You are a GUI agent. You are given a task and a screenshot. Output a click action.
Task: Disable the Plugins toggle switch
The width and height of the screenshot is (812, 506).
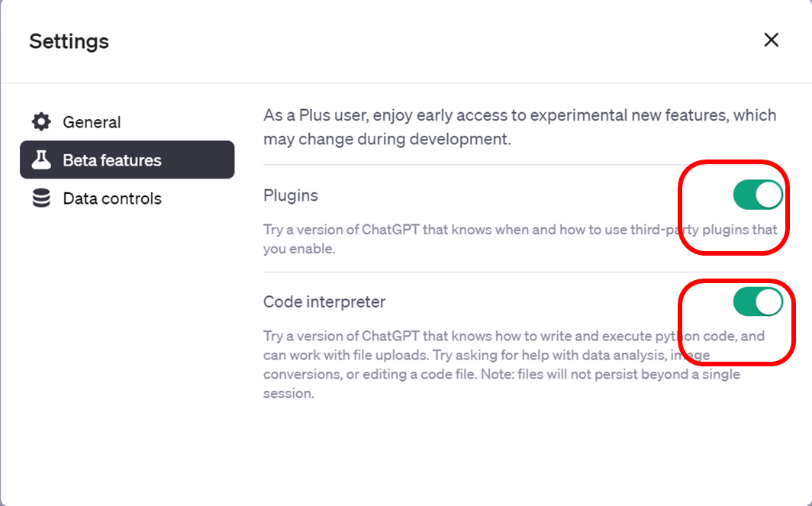point(758,195)
